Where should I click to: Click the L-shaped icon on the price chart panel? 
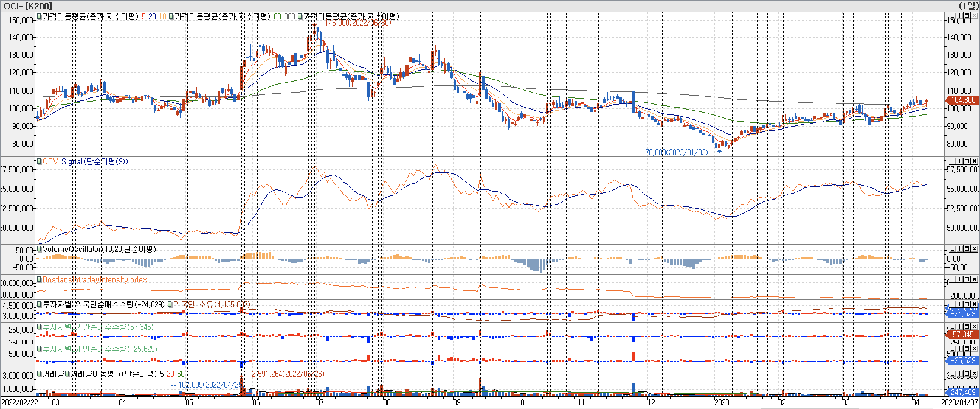953,16
